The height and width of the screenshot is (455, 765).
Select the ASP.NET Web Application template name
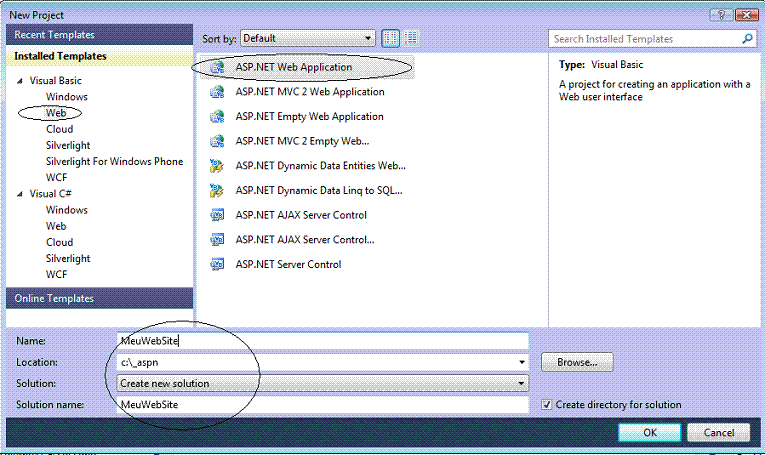point(294,67)
